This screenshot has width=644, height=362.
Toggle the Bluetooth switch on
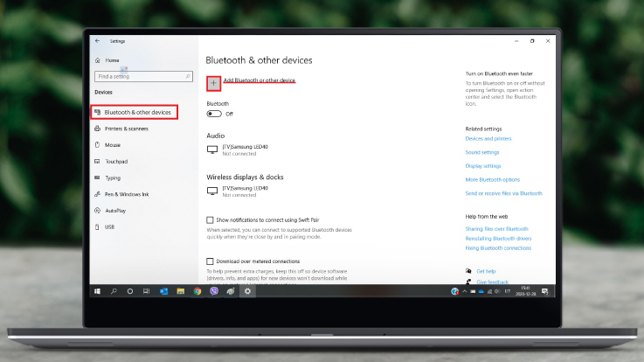tap(213, 114)
